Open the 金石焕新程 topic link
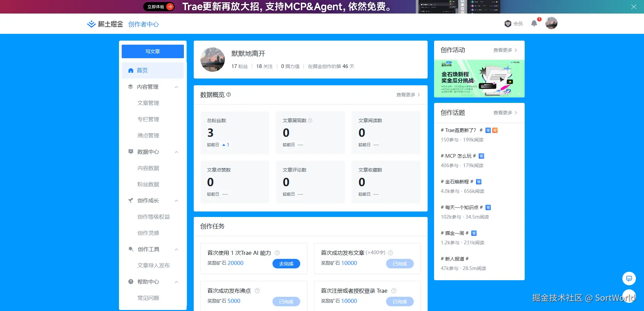The image size is (644, 311). pyautogui.click(x=457, y=182)
